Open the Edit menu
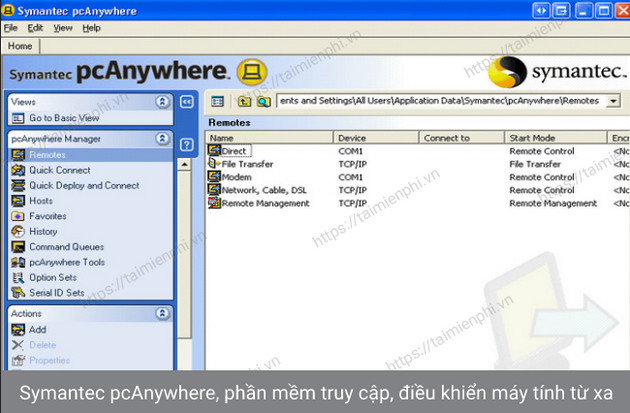The width and height of the screenshot is (630, 413). (35, 28)
